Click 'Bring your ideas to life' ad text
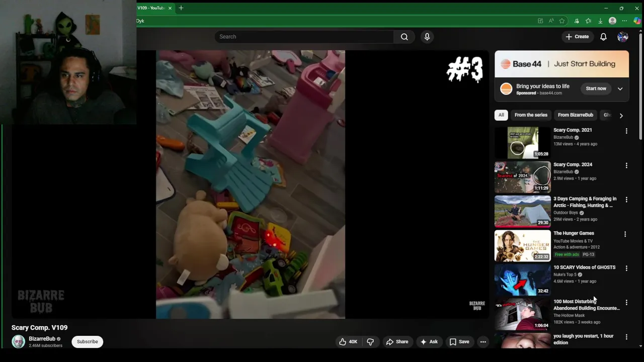Image resolution: width=644 pixels, height=362 pixels. point(543,86)
